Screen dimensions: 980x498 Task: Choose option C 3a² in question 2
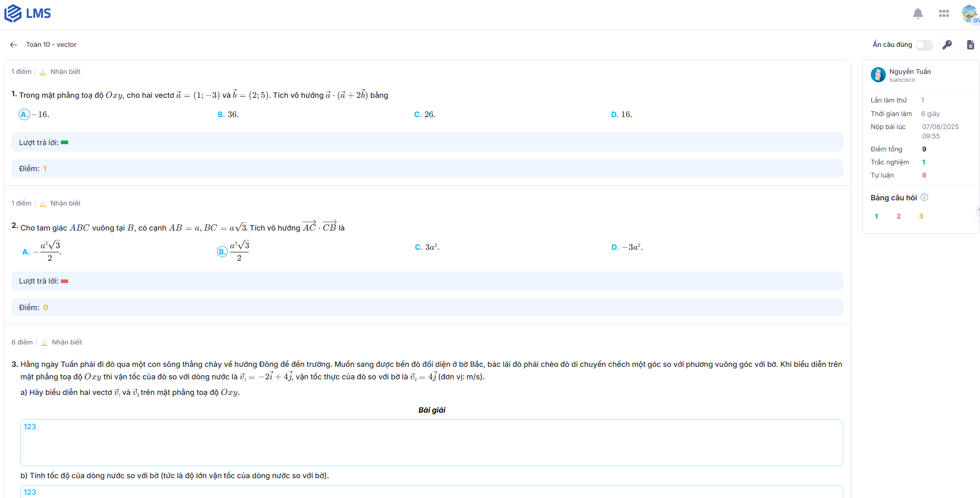click(x=427, y=247)
